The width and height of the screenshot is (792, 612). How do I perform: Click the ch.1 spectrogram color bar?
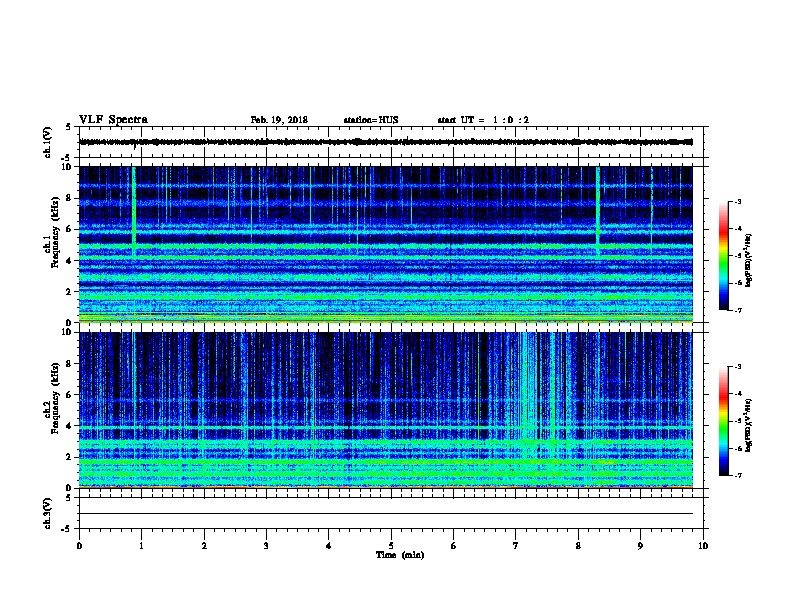[x=724, y=256]
